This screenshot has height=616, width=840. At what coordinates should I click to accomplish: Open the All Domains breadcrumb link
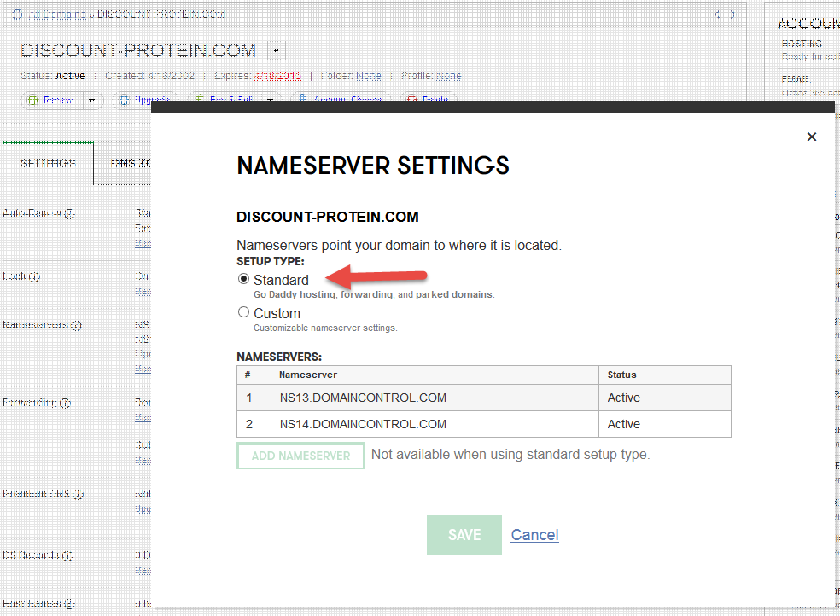pos(57,15)
